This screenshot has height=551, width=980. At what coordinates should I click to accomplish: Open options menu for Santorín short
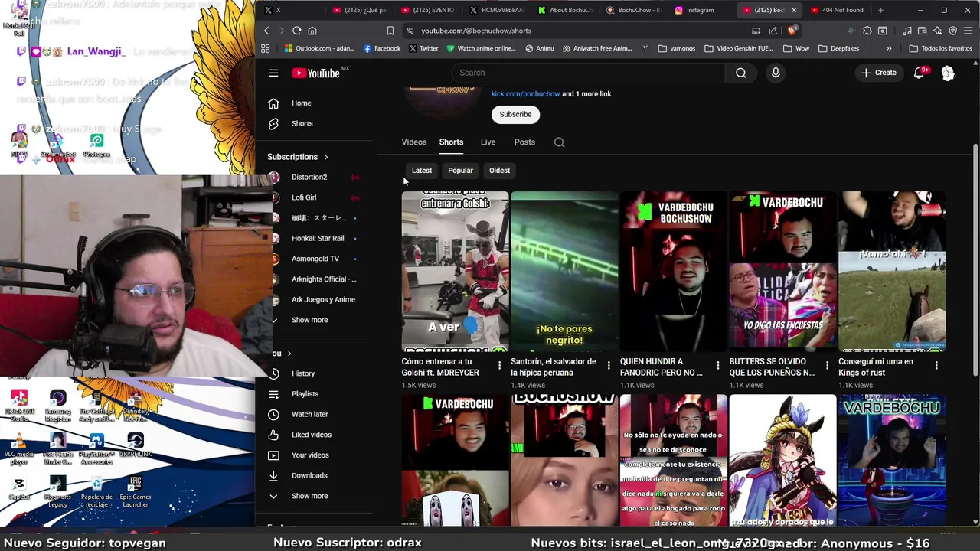[x=609, y=366]
